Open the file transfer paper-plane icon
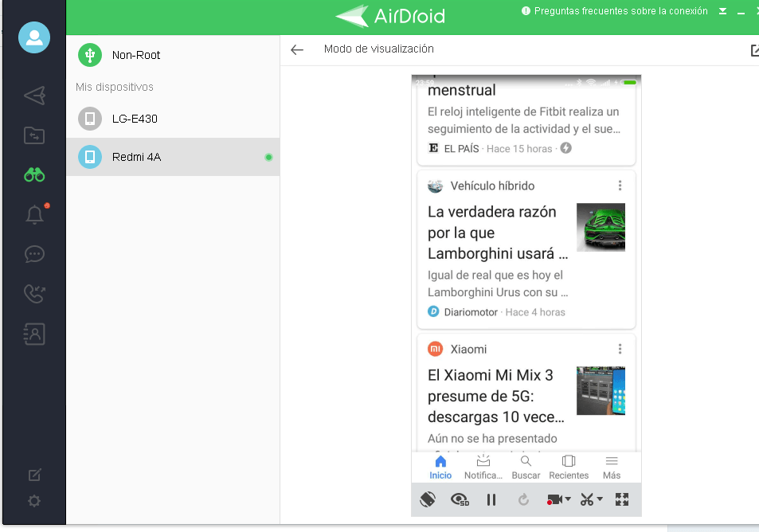This screenshot has width=759, height=532. click(34, 96)
